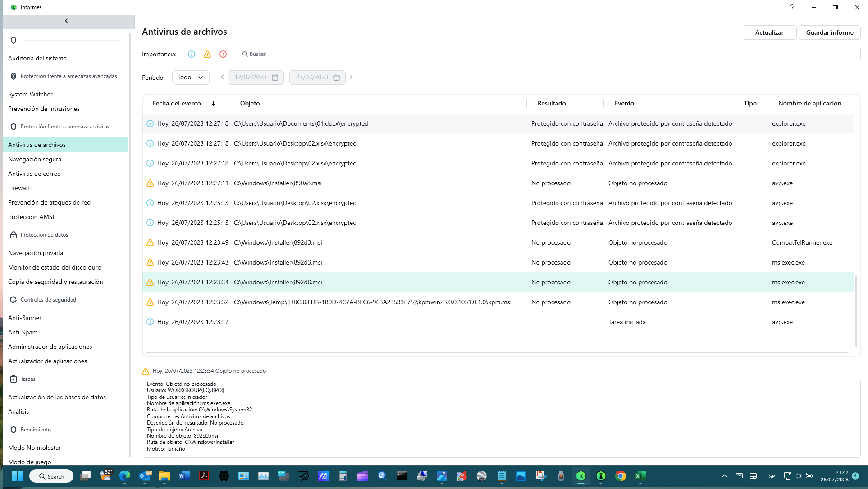
Task: Sort by Fecha del evento arrow
Action: click(214, 104)
